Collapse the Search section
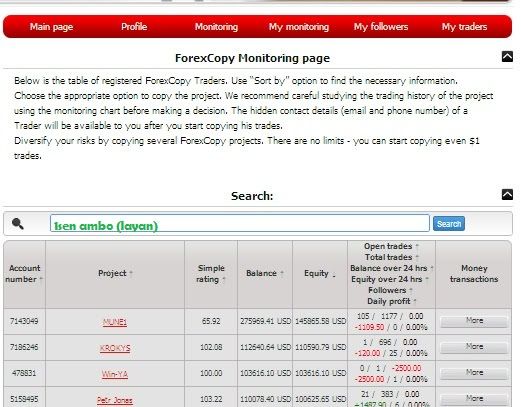Screen dimensions: 521x407 click(x=507, y=194)
